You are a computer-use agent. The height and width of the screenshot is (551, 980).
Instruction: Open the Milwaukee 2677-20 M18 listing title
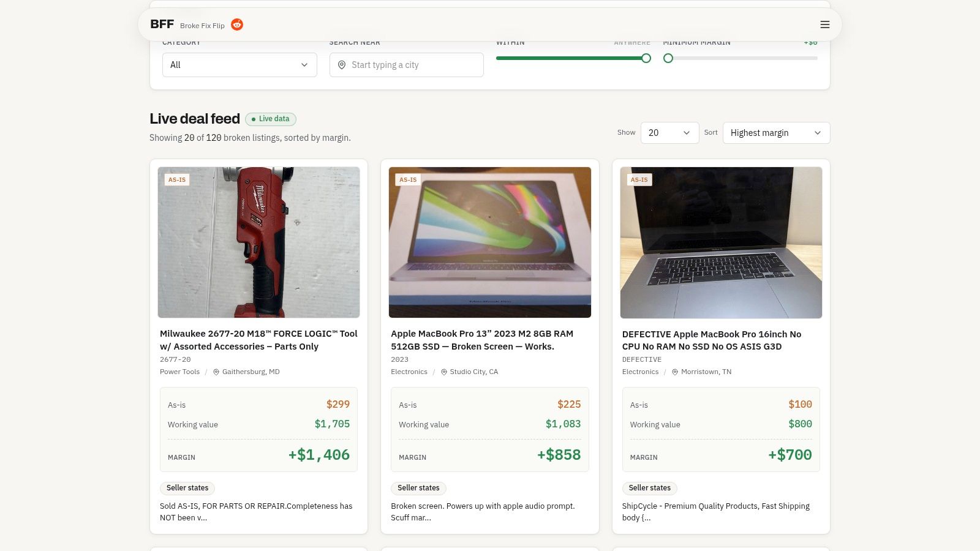tap(258, 340)
